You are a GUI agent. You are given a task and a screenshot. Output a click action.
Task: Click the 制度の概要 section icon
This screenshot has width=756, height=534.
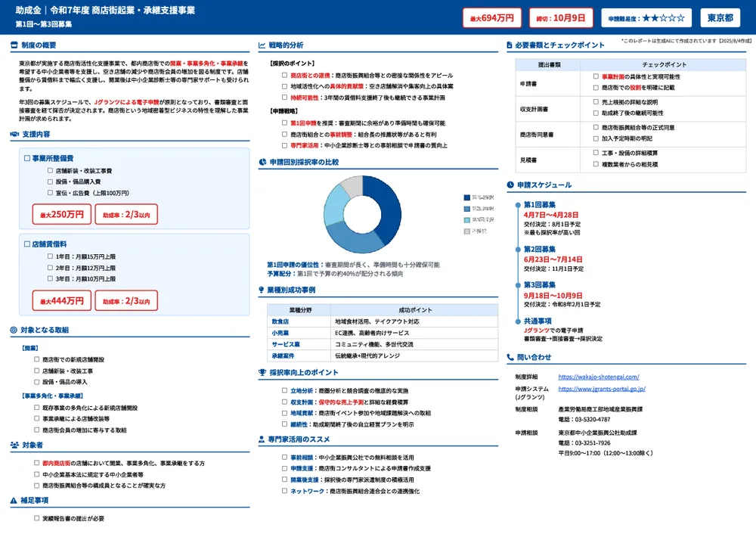click(14, 45)
